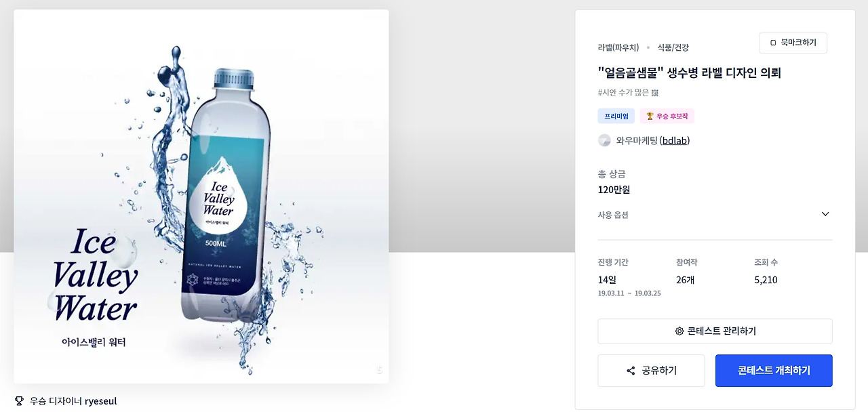Click the 얼음골샘물 contest title
This screenshot has width=868, height=416.
point(690,72)
